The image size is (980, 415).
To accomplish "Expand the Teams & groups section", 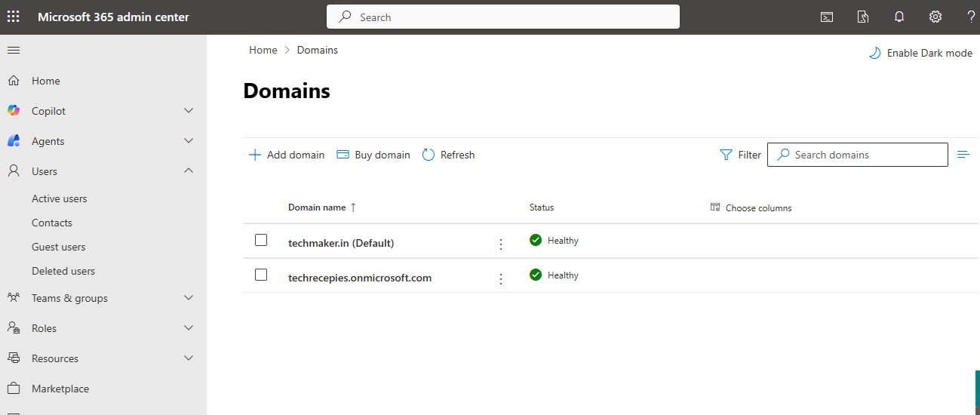I will click(x=189, y=298).
